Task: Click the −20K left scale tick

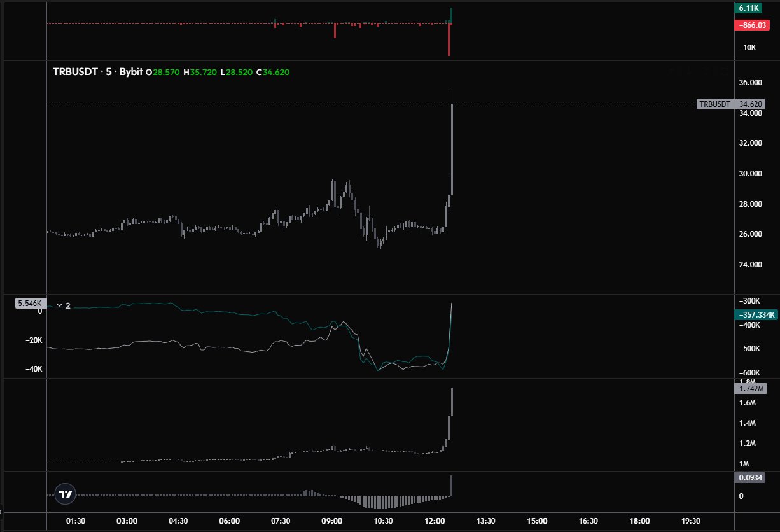Action: pos(33,340)
